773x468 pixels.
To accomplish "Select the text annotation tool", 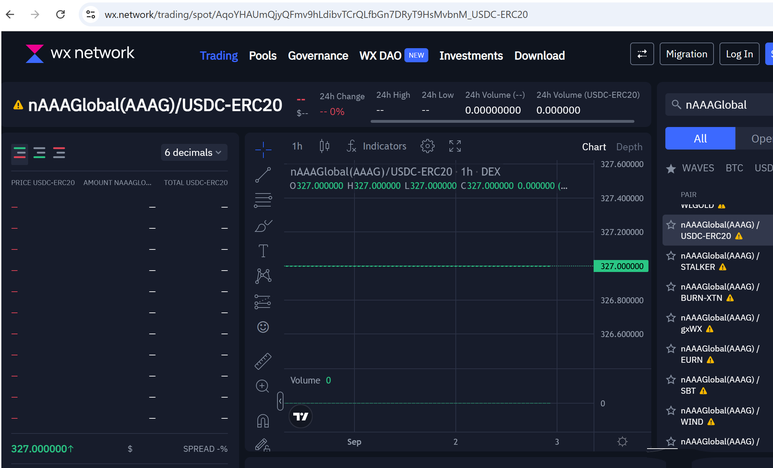I will [x=263, y=250].
